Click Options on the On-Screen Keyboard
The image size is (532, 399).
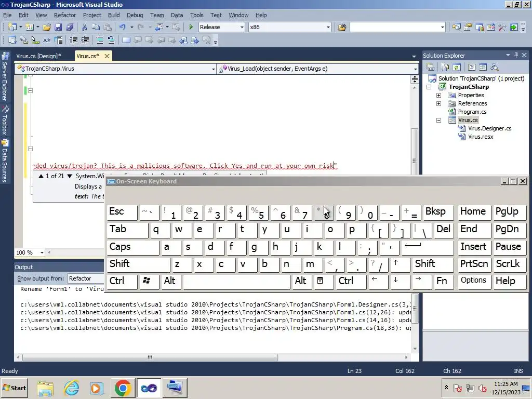pos(474,282)
